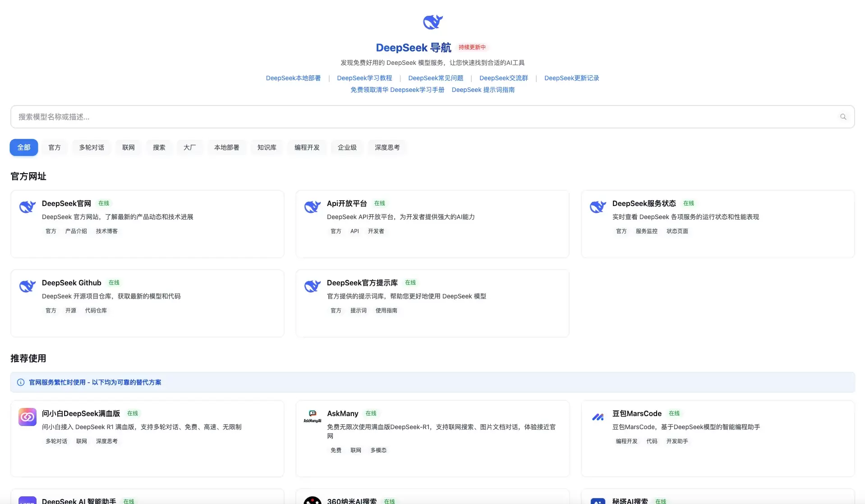
Task: Click the 状态页面 tag
Action: click(677, 231)
